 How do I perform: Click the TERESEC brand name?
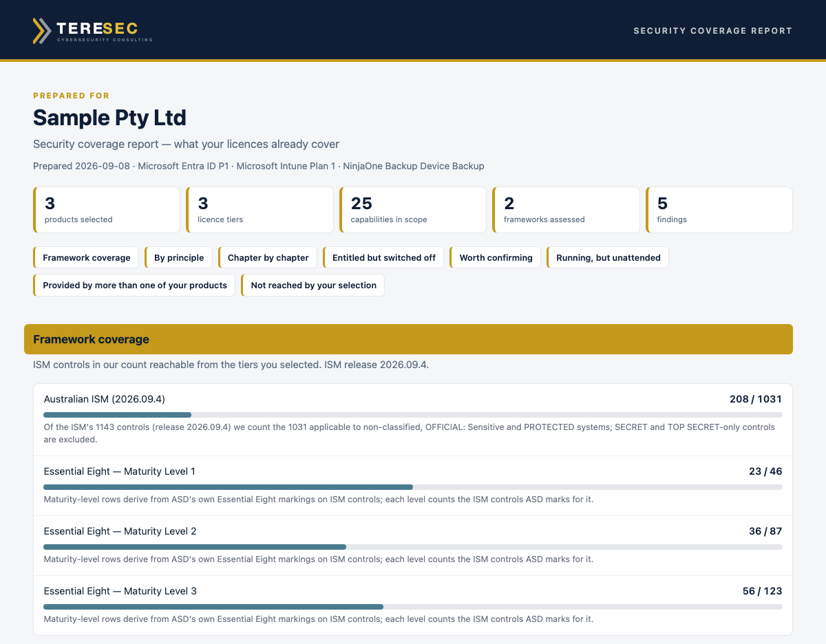[97, 28]
